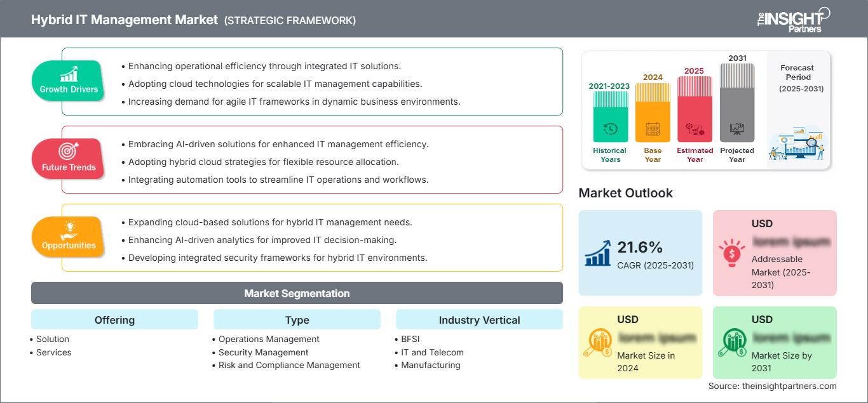The height and width of the screenshot is (403, 868).
Task: Click the Market Segmentation gray bar
Action: (x=297, y=293)
